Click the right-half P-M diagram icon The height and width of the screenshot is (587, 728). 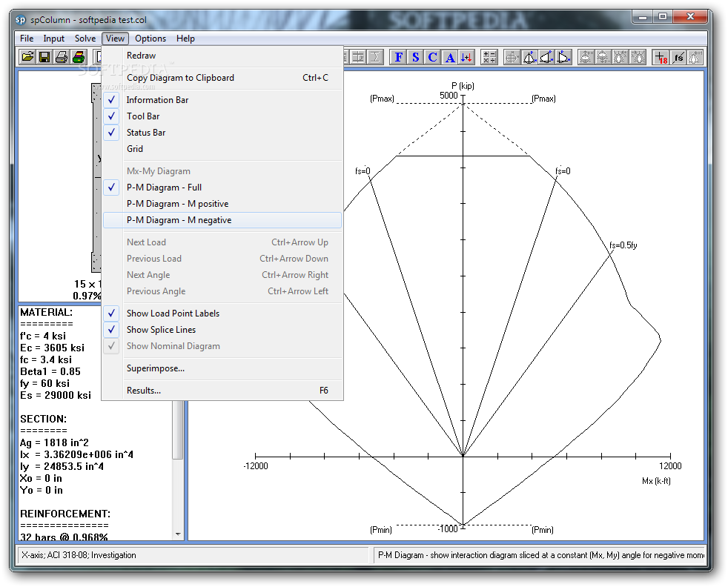pos(563,57)
